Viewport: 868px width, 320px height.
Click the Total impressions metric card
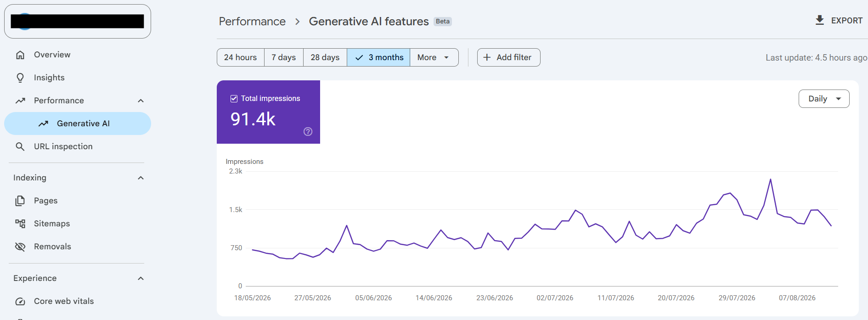(268, 112)
